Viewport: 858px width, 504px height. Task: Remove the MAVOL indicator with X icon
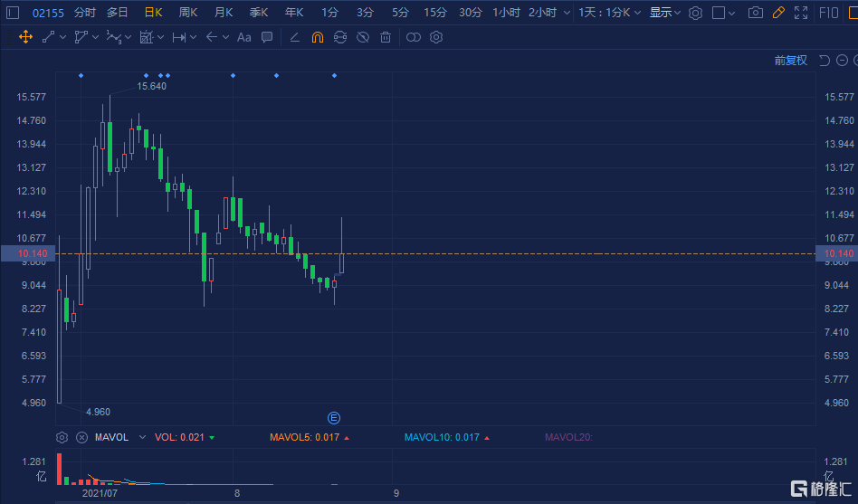[x=81, y=437]
